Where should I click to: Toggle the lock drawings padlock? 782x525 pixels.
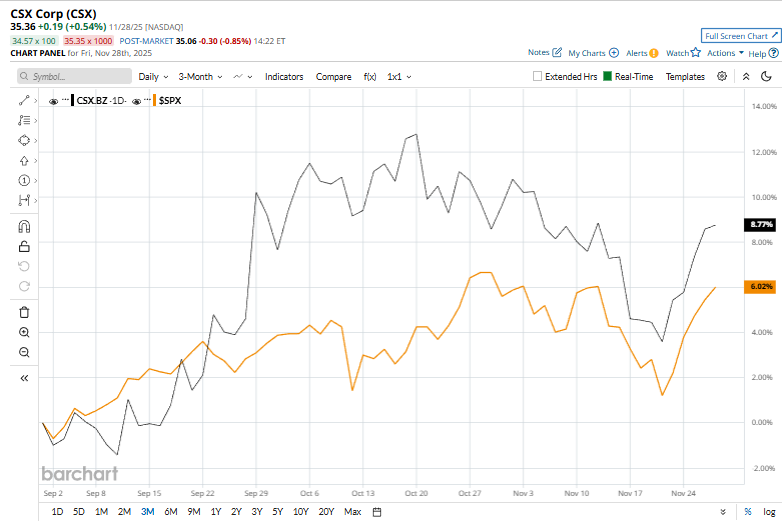24,246
